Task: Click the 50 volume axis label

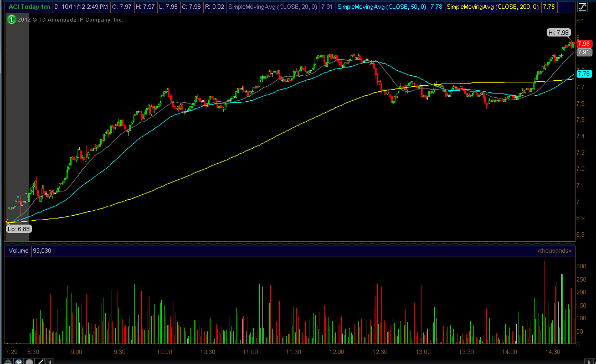Action: (x=579, y=331)
